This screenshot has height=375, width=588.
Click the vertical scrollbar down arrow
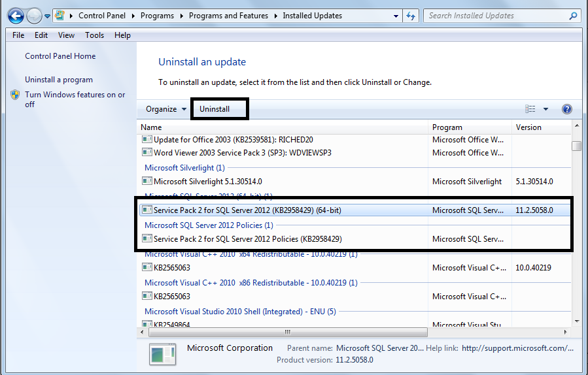577,321
